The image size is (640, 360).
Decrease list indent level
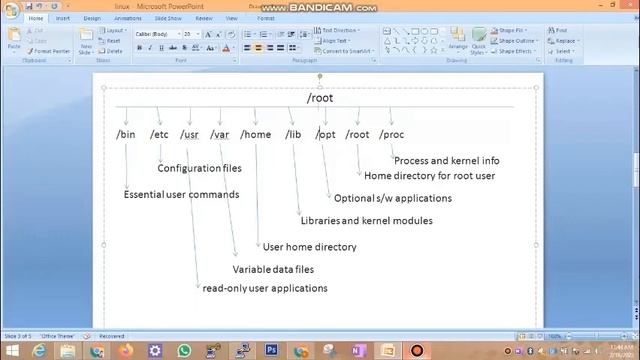point(281,34)
